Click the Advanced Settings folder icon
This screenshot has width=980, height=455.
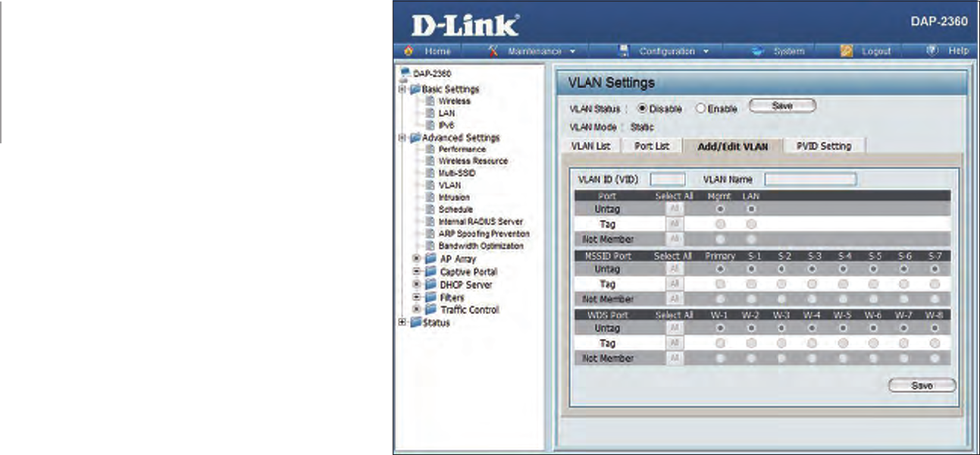point(415,137)
